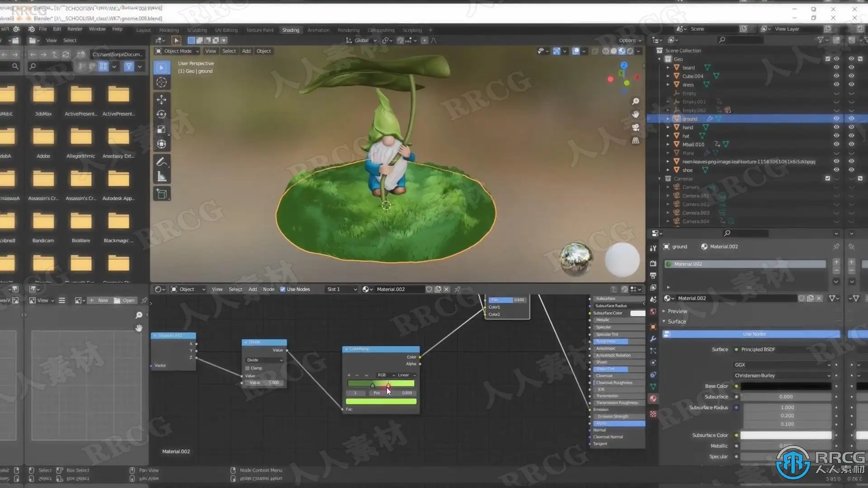Select the Move tool in viewport toolbar
Image resolution: width=868 pixels, height=488 pixels.
tap(161, 99)
